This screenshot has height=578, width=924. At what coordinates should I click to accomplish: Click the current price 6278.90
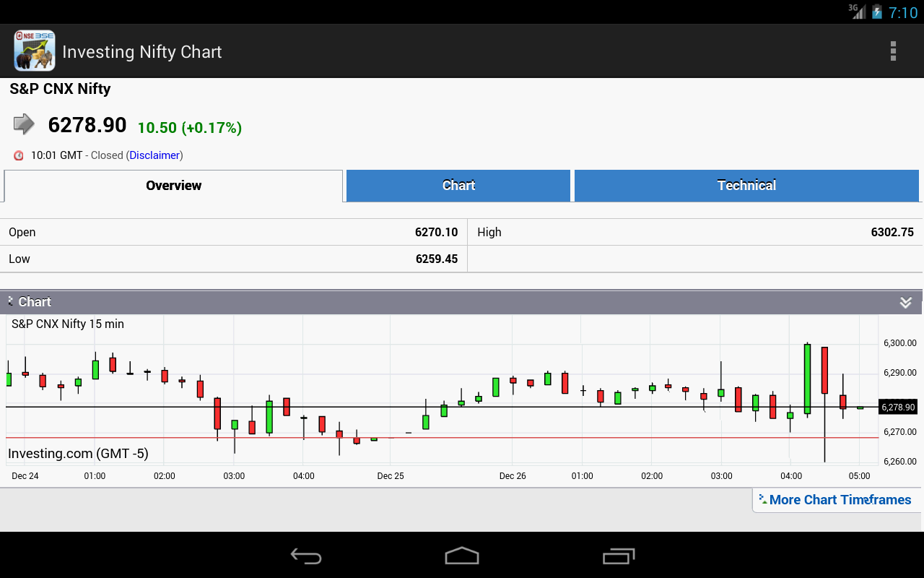point(87,125)
